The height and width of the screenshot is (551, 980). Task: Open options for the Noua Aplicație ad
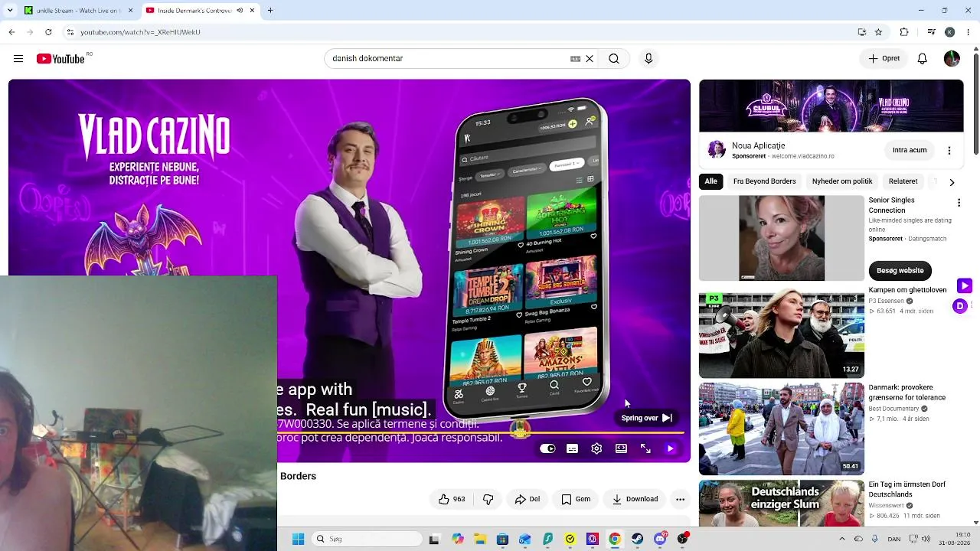click(x=949, y=151)
